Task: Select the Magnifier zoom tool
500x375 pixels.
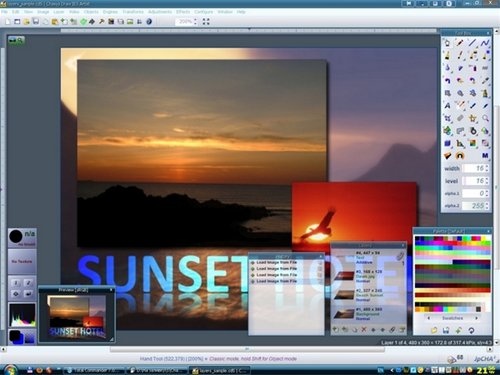Action: 485,118
